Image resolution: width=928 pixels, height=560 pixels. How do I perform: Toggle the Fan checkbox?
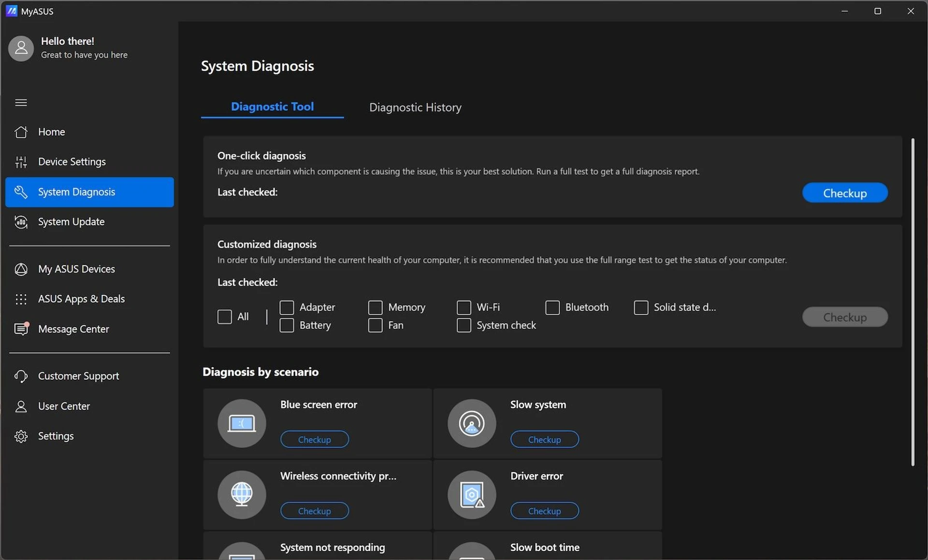pyautogui.click(x=375, y=325)
